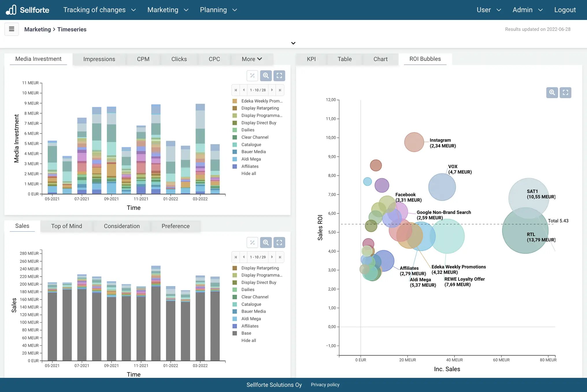Select the Media Investment tab
The height and width of the screenshot is (392, 587).
tap(38, 59)
